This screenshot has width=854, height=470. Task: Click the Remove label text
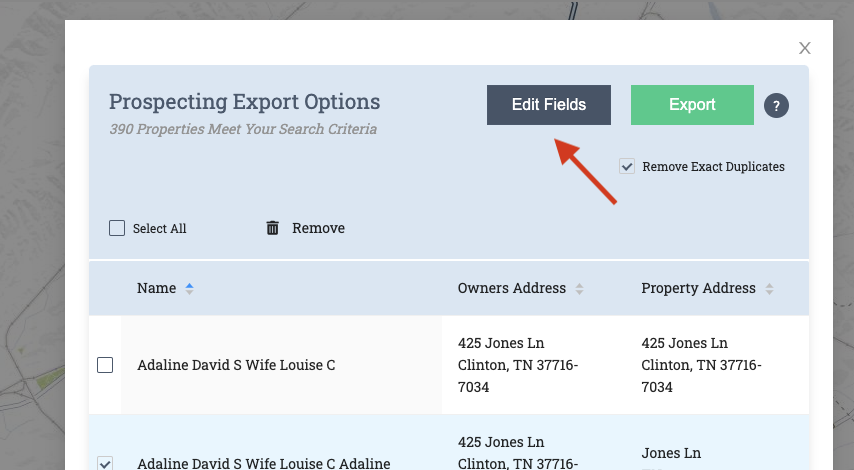[318, 228]
